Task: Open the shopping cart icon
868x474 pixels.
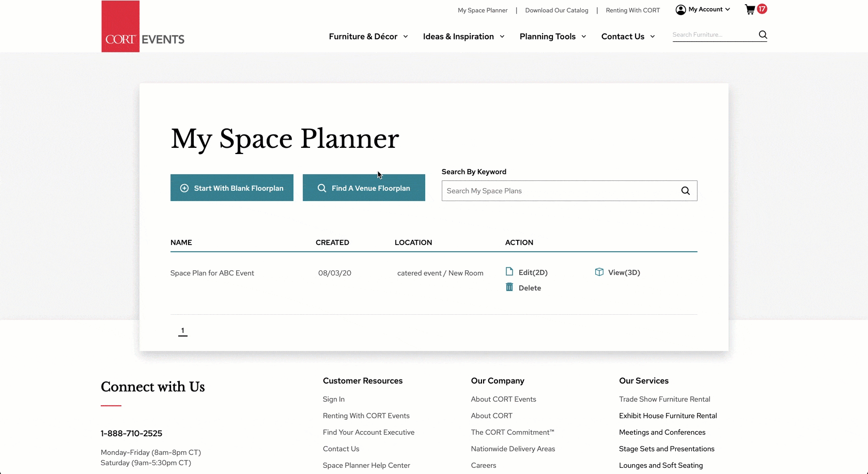Action: point(750,9)
